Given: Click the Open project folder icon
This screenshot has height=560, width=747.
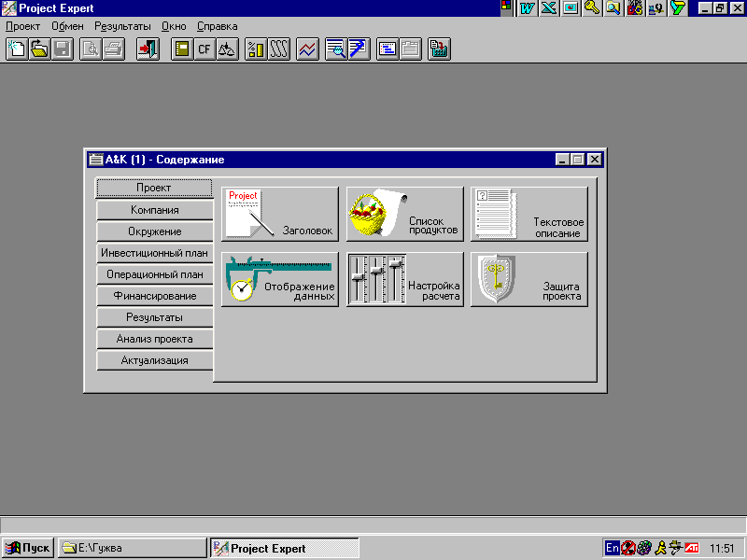Looking at the screenshot, I should pyautogui.click(x=39, y=49).
